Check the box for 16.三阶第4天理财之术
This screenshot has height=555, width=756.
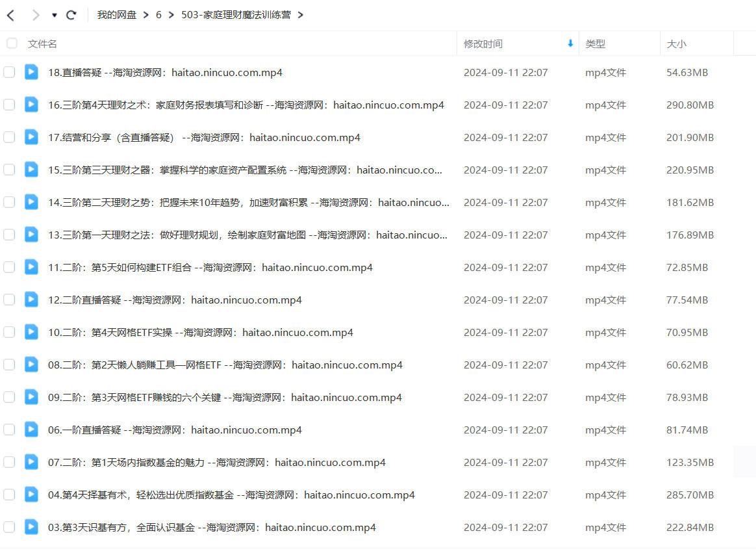point(9,105)
